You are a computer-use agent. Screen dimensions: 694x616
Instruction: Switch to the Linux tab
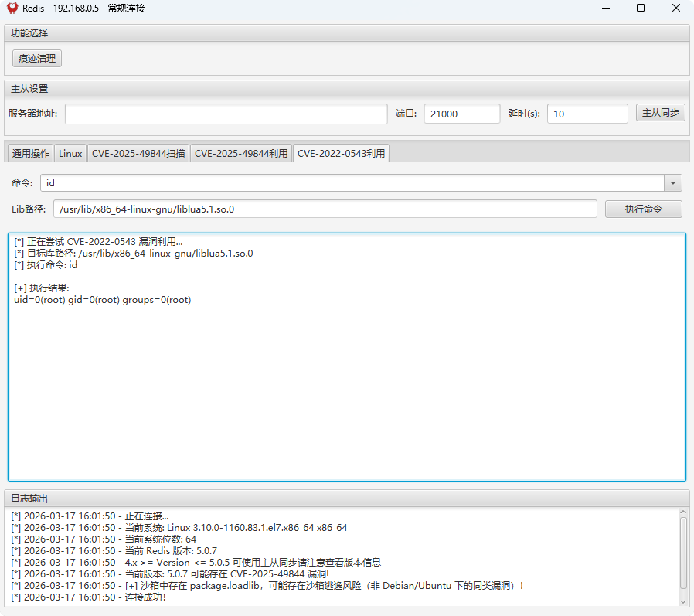[70, 154]
